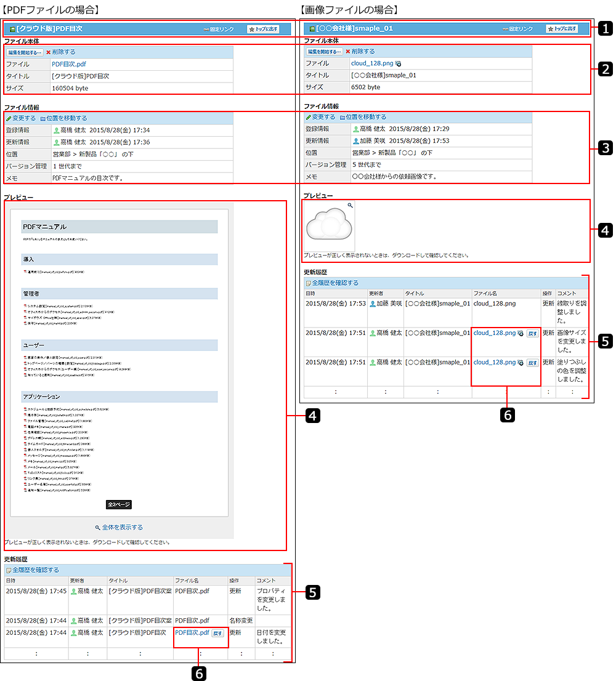This screenshot has height=681, width=616.
Task: Click 全体を表示する below the PDF preview
Action: (122, 527)
